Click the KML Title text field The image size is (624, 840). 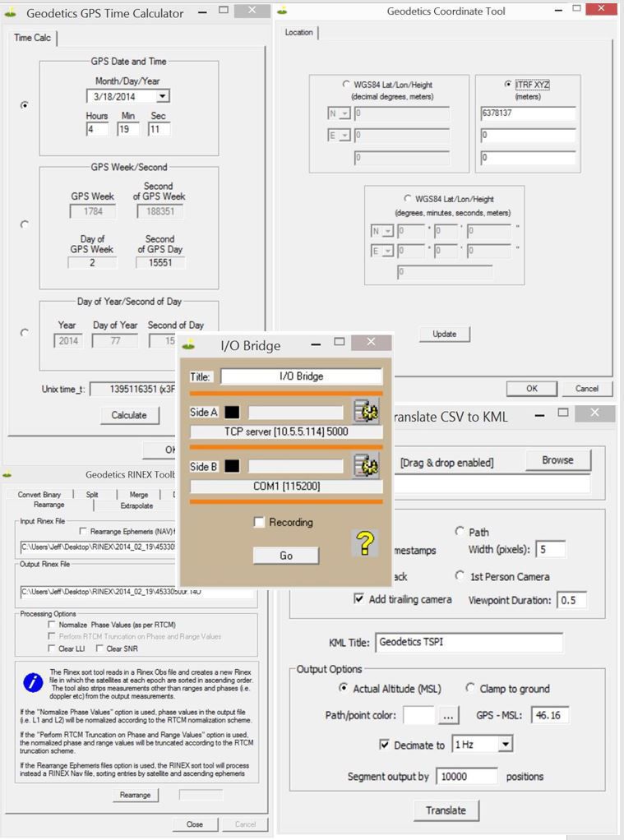click(x=469, y=642)
